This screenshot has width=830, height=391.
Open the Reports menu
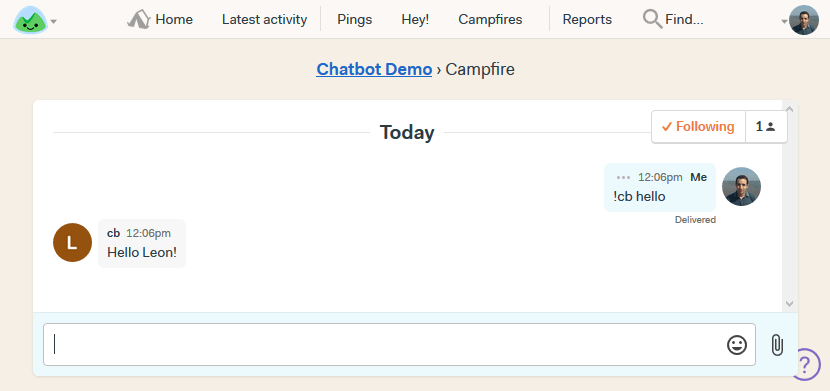pos(587,20)
